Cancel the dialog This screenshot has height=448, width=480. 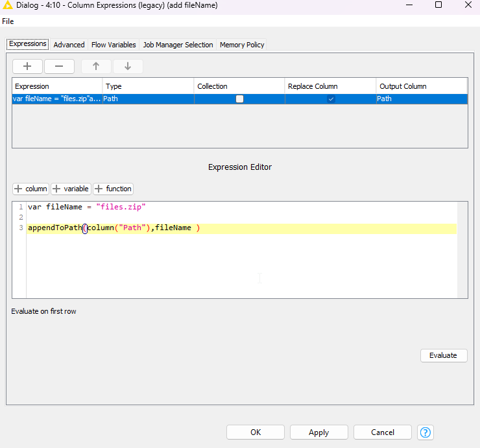click(x=383, y=432)
